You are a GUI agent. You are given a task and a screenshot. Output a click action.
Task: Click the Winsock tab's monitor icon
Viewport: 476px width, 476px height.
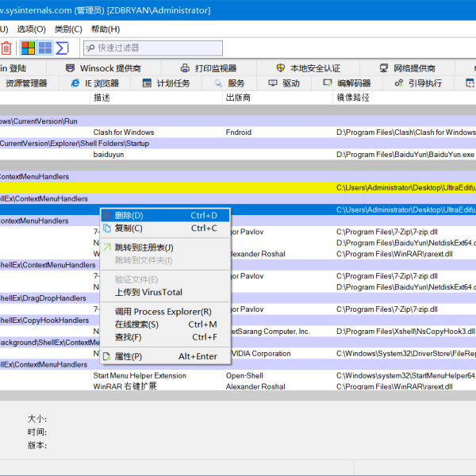click(x=70, y=68)
